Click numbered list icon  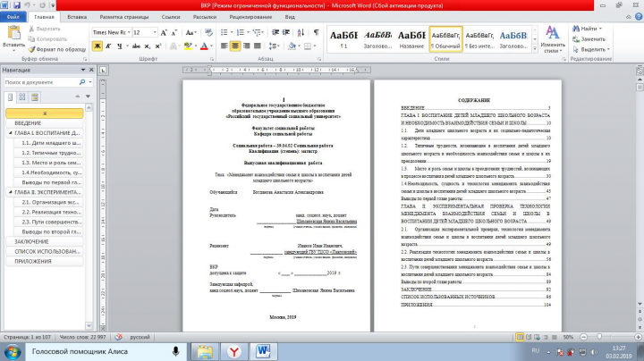pyautogui.click(x=241, y=32)
